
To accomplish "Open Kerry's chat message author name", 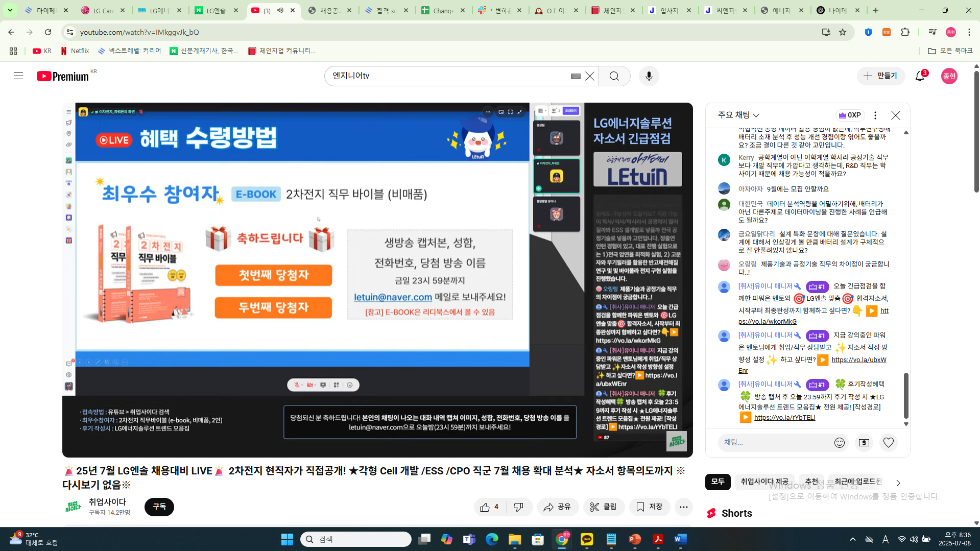I will 746,158.
